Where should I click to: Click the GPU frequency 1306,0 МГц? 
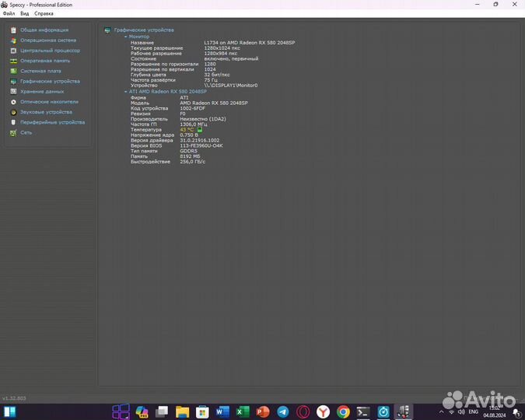click(193, 124)
